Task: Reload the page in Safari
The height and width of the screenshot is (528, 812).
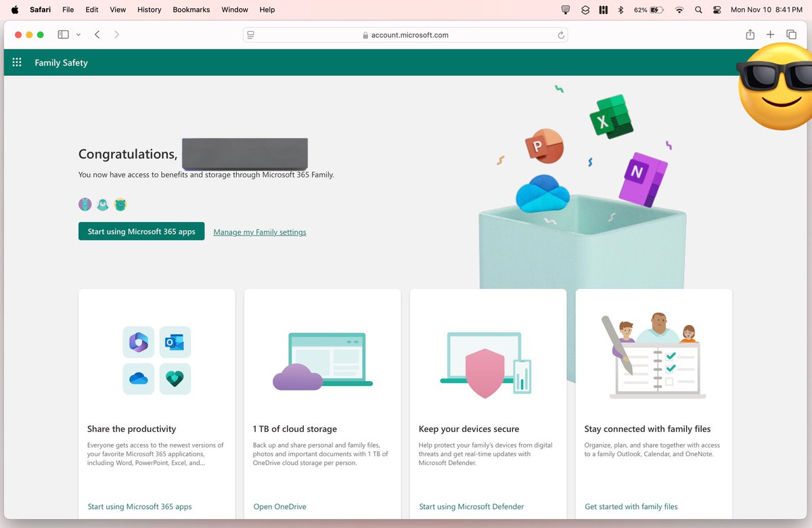Action: [x=561, y=35]
